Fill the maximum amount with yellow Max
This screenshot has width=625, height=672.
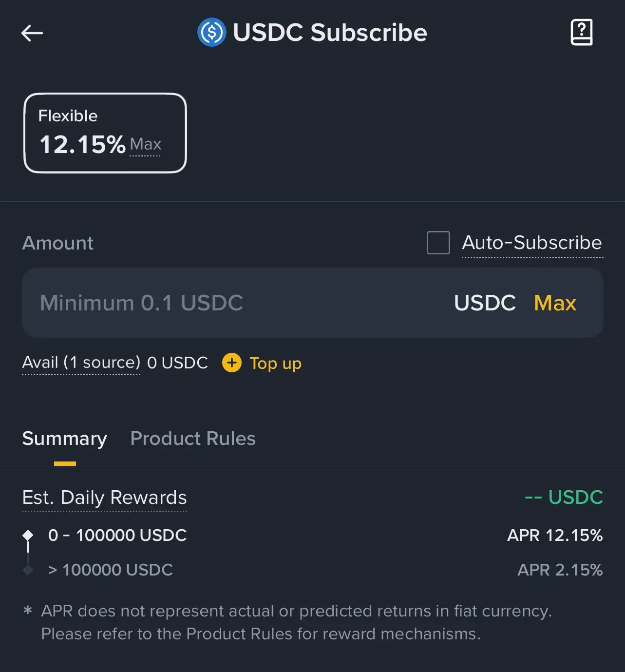pos(555,303)
